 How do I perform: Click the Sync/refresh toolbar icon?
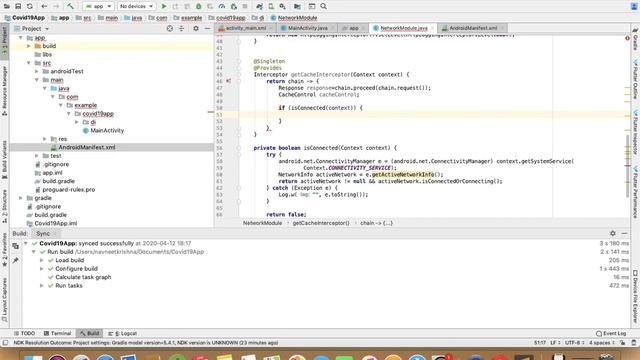pos(30,6)
